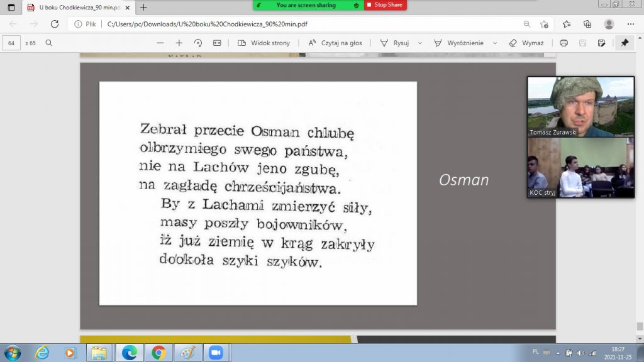
Task: Open the Edge settings menu (three dots)
Action: tap(630, 24)
